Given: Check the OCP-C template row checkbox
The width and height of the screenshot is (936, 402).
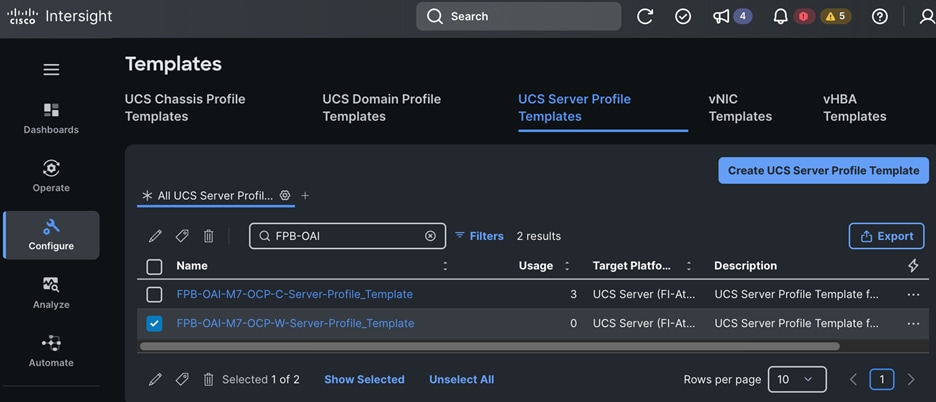Looking at the screenshot, I should coord(154,294).
